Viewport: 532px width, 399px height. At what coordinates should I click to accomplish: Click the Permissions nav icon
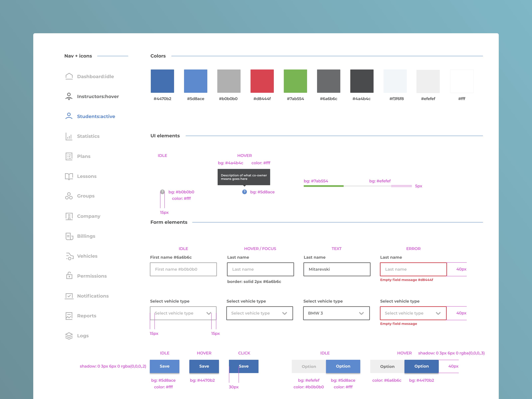click(x=69, y=276)
